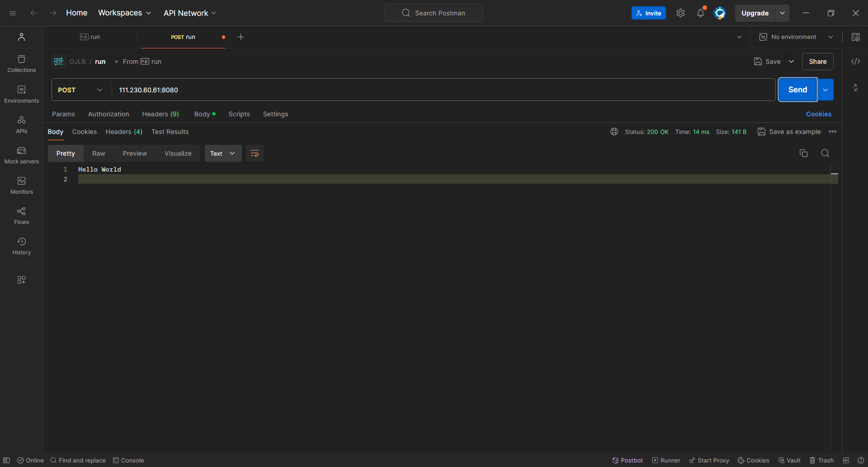Search within the response body
The width and height of the screenshot is (868, 467).
tap(825, 153)
